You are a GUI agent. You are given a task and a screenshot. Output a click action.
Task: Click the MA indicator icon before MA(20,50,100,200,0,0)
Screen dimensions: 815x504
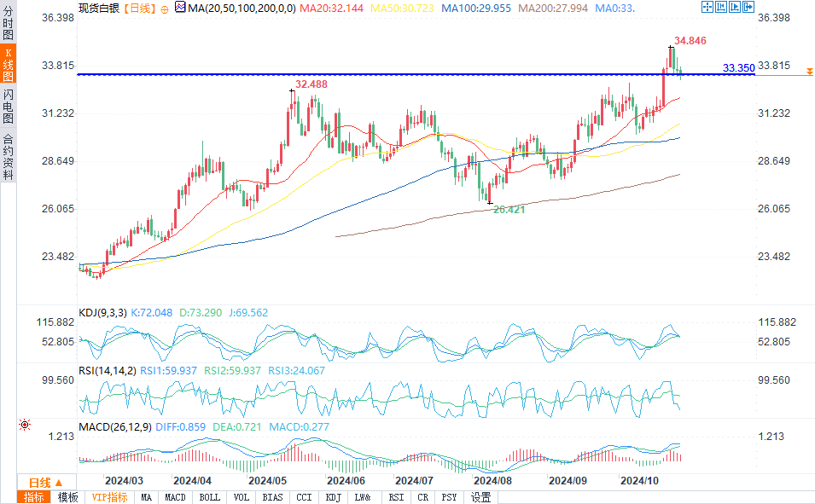tap(179, 7)
